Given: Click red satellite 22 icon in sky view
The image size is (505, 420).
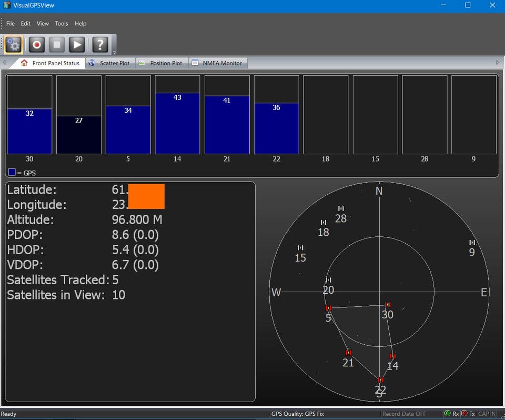Looking at the screenshot, I should (381, 380).
